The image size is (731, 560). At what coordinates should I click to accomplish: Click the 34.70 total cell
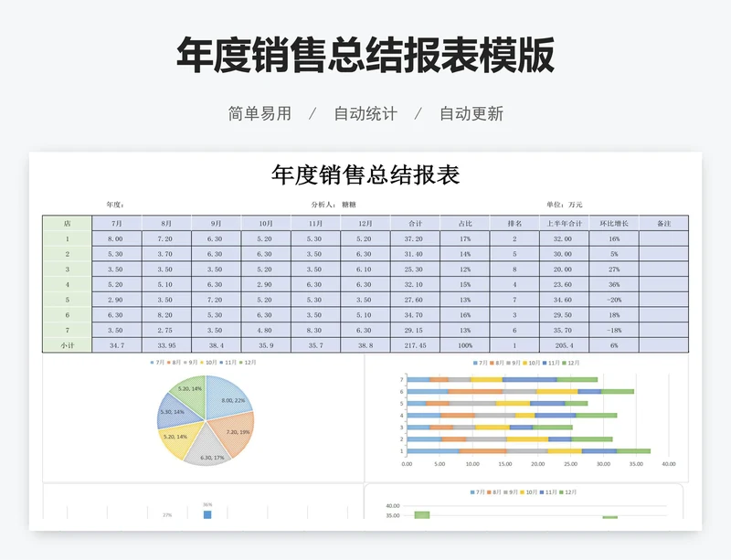[x=415, y=315]
